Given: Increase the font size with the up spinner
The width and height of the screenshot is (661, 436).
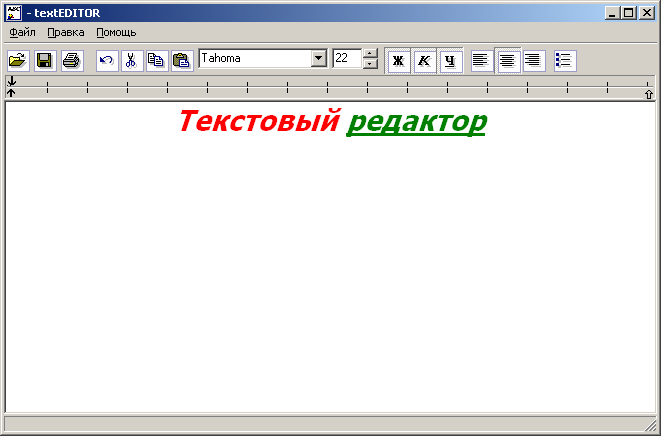Looking at the screenshot, I should [370, 54].
